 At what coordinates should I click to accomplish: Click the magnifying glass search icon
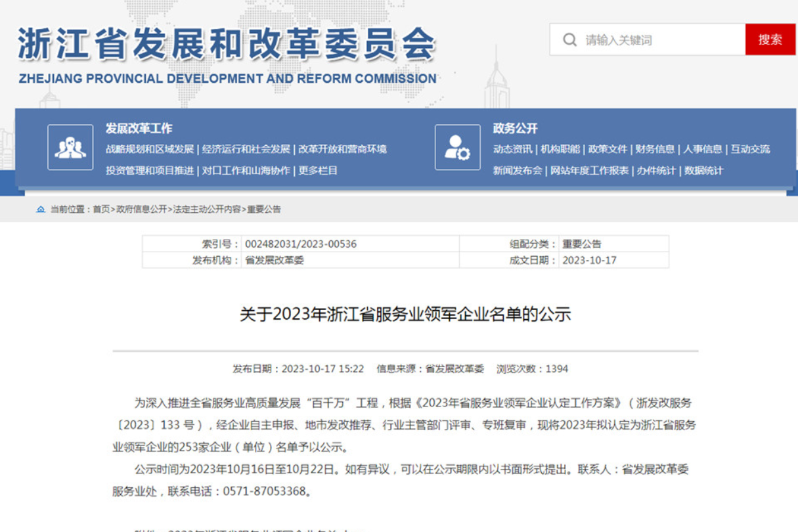click(569, 40)
